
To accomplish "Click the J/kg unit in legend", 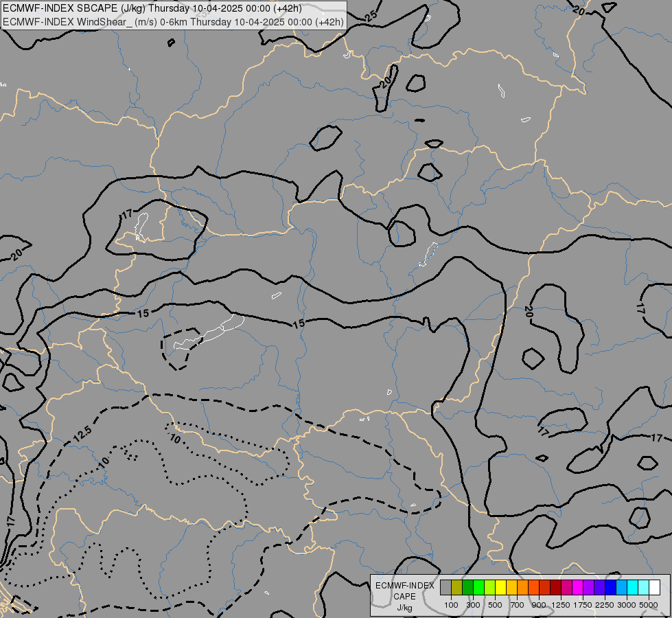I will [404, 608].
